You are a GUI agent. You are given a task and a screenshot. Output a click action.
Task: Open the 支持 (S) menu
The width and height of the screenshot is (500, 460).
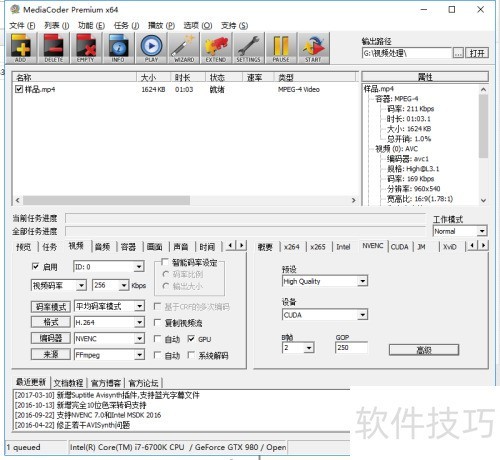click(x=234, y=25)
